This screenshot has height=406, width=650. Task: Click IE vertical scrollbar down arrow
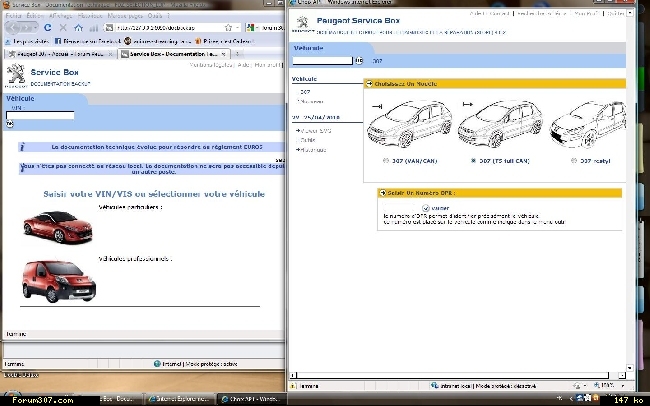(630, 367)
